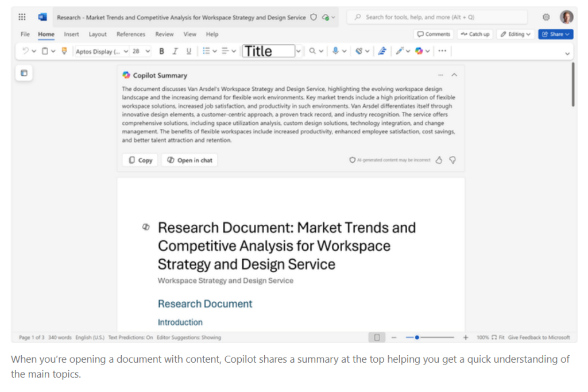Click the Dictate microphone icon
Viewport: 588px width, 392px height.
point(335,51)
